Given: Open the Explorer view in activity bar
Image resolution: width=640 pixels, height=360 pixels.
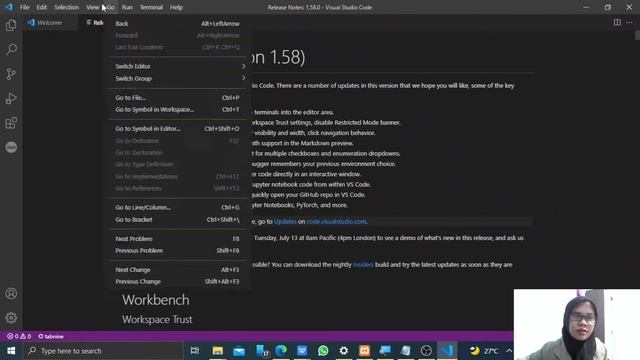Looking at the screenshot, I should (x=11, y=25).
